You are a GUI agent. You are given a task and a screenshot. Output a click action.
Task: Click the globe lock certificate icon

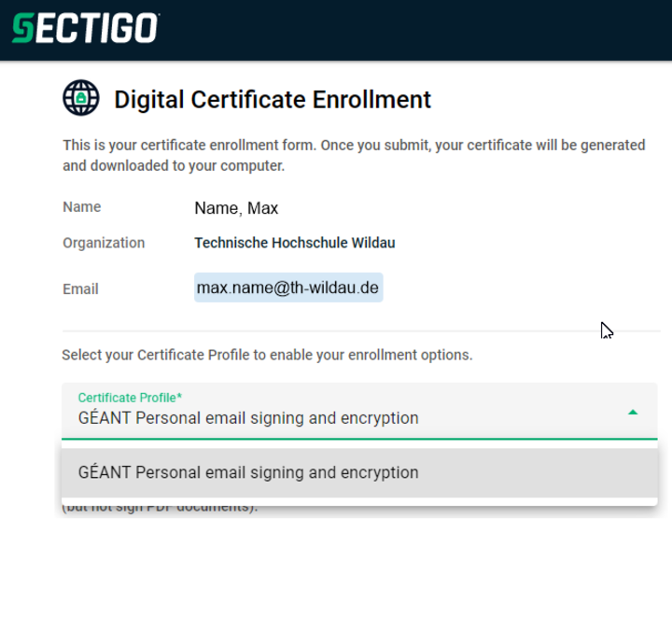pyautogui.click(x=81, y=98)
